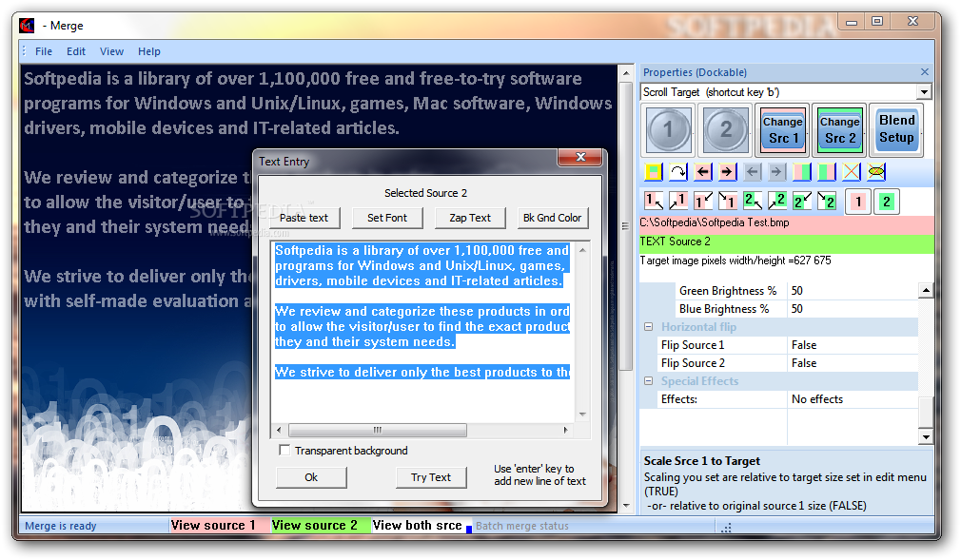The image size is (961, 560).
Task: Move source 2 to bottom-left corner icon
Action: pyautogui.click(x=802, y=201)
